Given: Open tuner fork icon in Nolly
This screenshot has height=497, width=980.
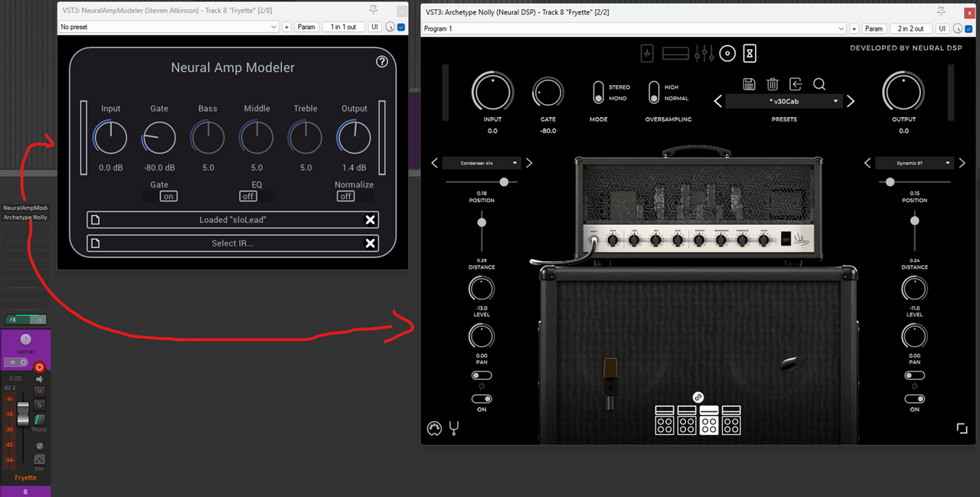Looking at the screenshot, I should click(454, 429).
